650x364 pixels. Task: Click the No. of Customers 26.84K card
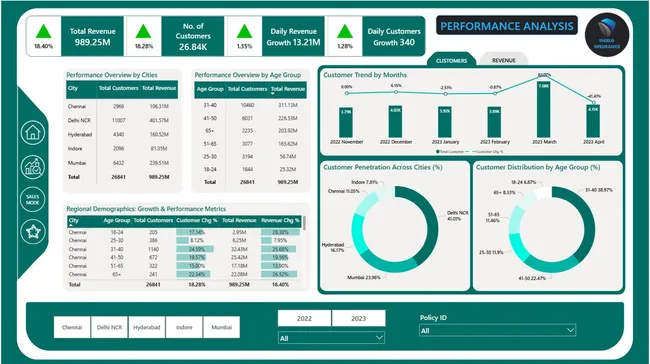tap(193, 36)
